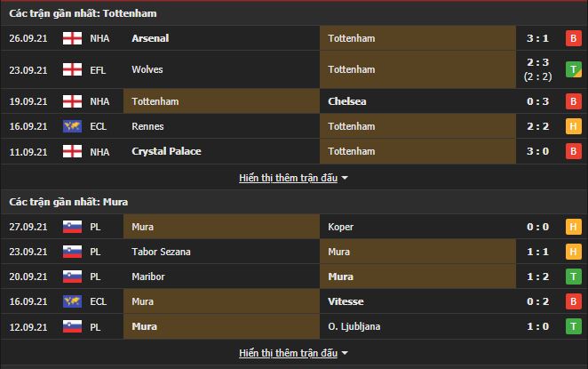Click the Slovenia flag in Mura vs Koper row

coord(72,227)
